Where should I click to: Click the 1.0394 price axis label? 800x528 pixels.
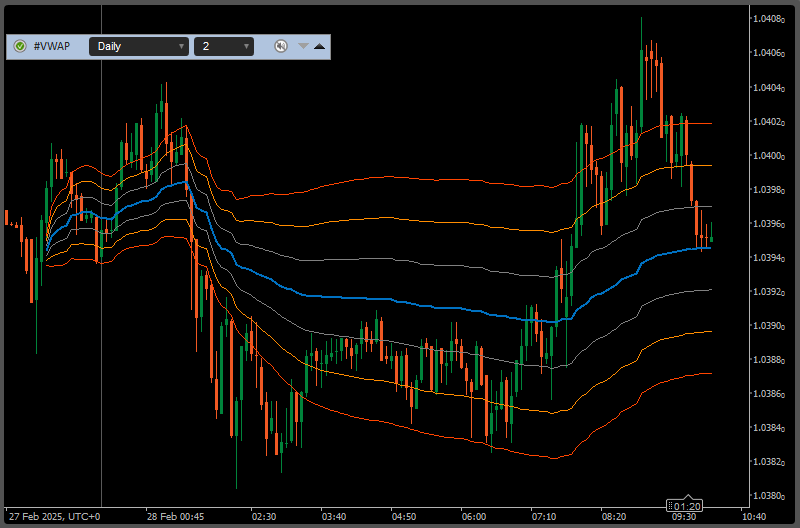coord(772,258)
